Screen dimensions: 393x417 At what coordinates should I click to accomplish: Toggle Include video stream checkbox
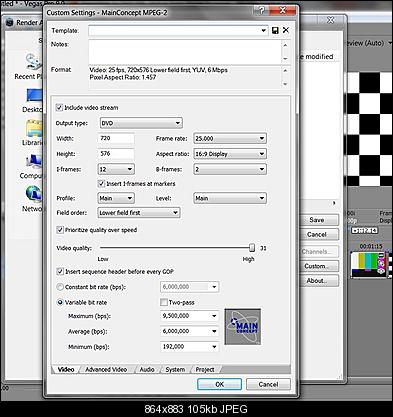click(59, 107)
